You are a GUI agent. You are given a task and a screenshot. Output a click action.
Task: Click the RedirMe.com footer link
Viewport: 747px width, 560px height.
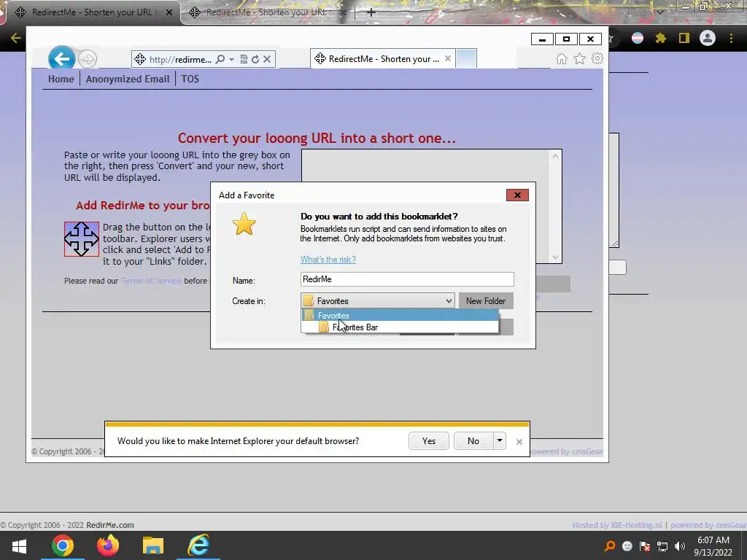[110, 525]
